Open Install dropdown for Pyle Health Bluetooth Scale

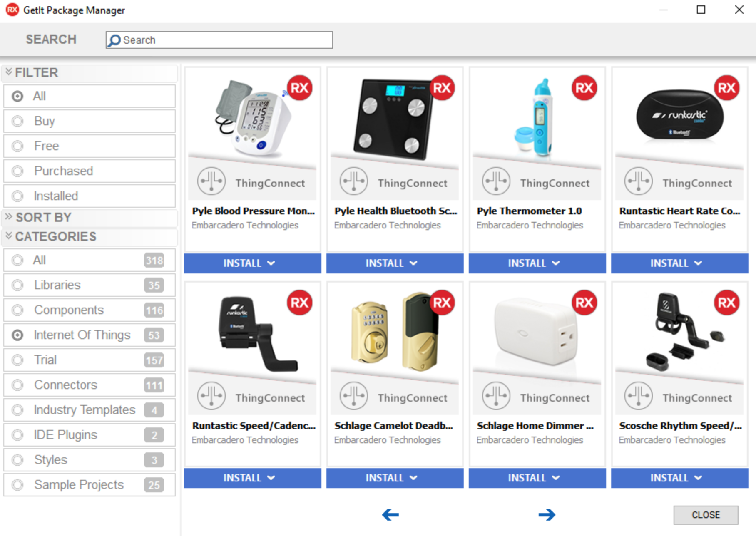[x=395, y=263]
